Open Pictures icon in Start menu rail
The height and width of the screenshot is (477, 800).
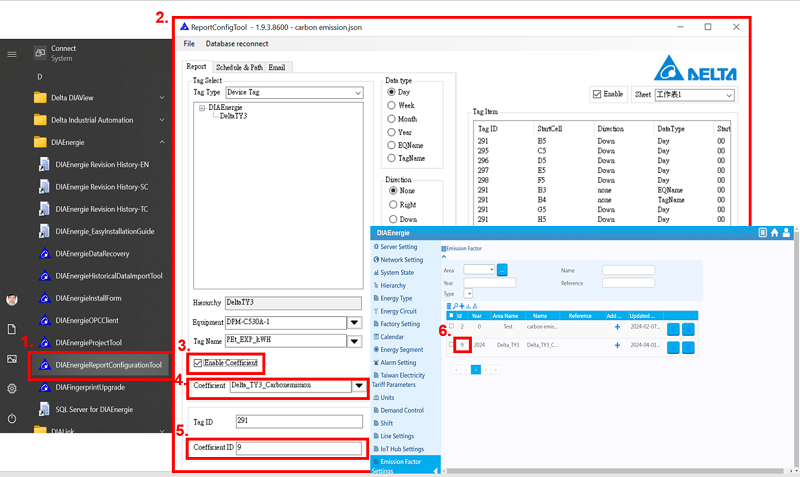[x=12, y=359]
